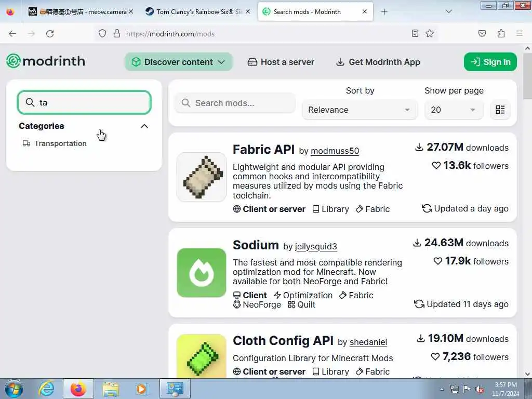Focus the category filter search field
Viewport: 532px width, 399px height.
pyautogui.click(x=84, y=102)
